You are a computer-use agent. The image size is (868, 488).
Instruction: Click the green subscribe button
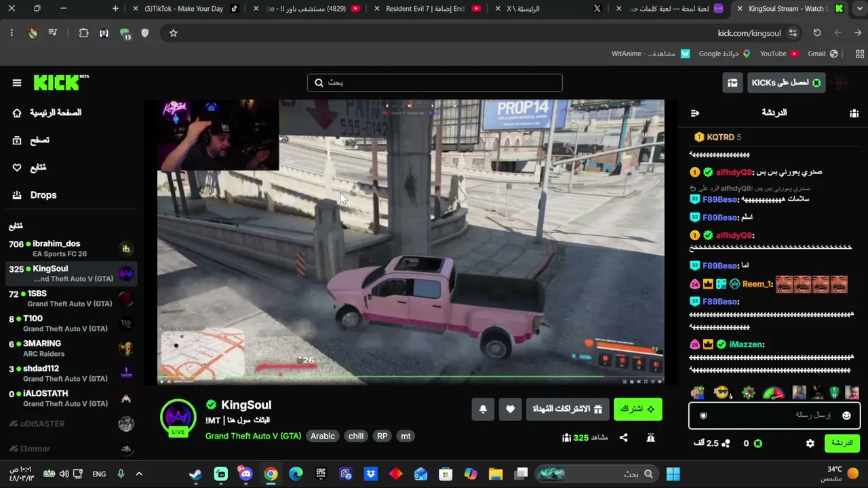pyautogui.click(x=638, y=409)
